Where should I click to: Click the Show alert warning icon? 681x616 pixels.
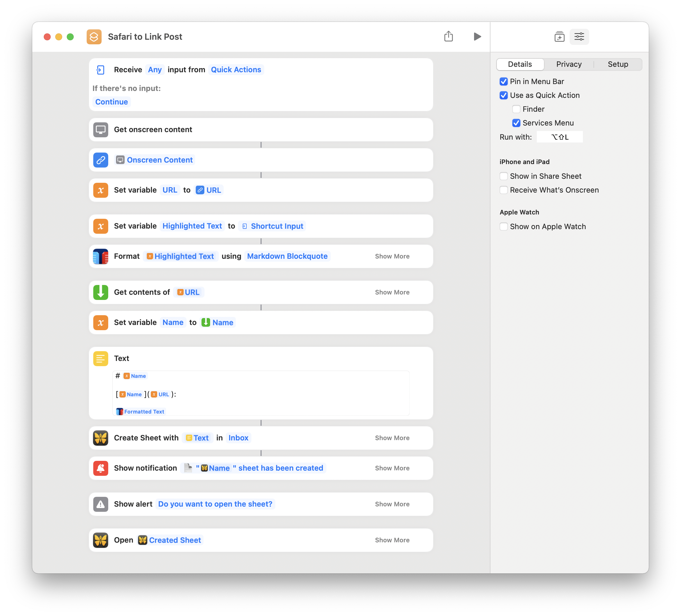101,504
